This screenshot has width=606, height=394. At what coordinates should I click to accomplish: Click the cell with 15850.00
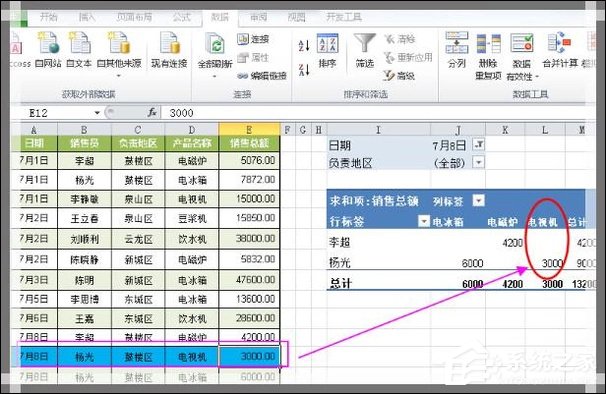(249, 218)
